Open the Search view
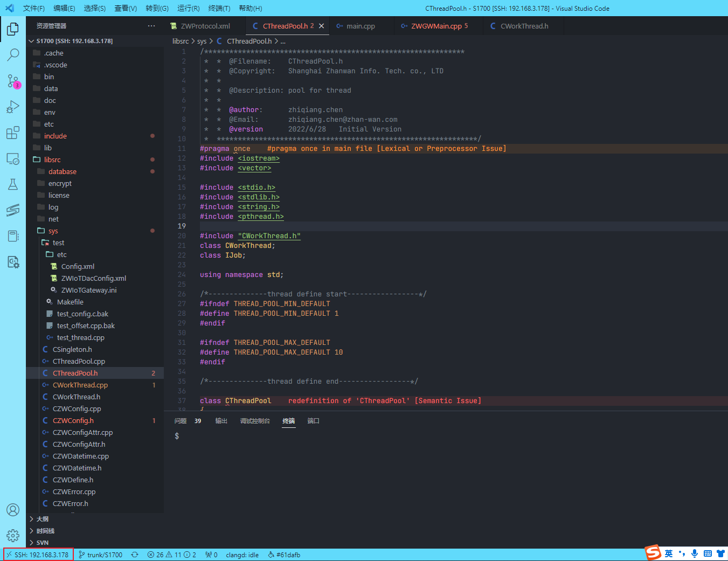 (x=13, y=54)
